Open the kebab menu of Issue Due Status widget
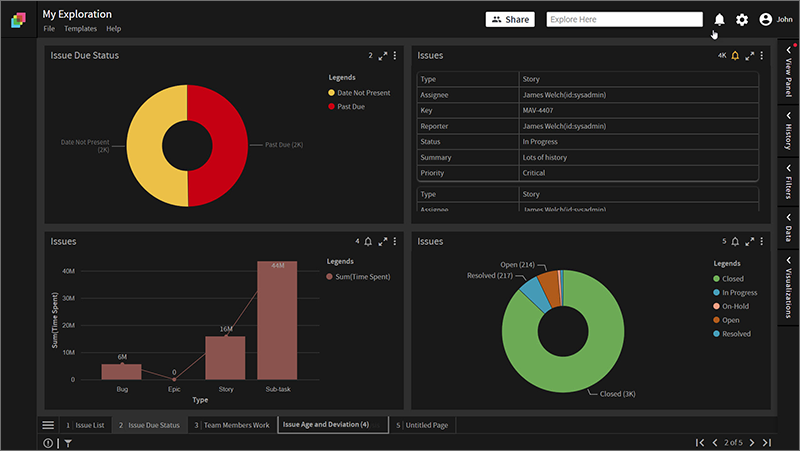 395,55
